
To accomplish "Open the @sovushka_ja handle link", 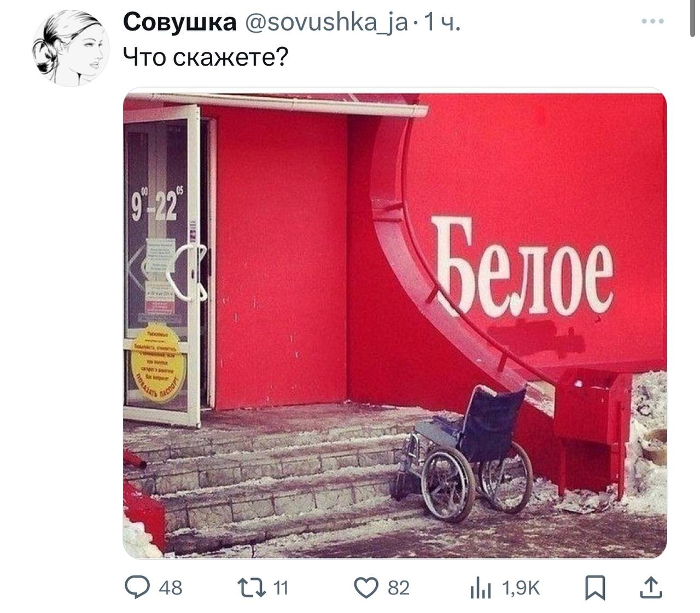I will click(x=325, y=23).
